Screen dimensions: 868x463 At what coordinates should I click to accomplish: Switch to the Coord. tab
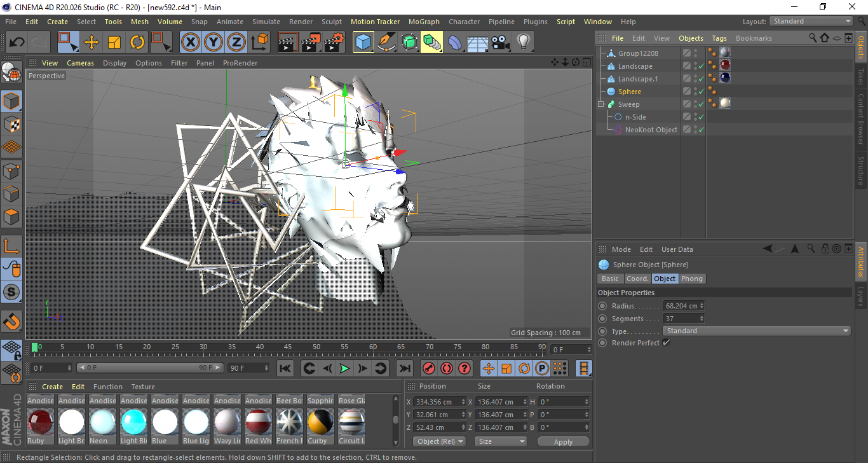[637, 279]
